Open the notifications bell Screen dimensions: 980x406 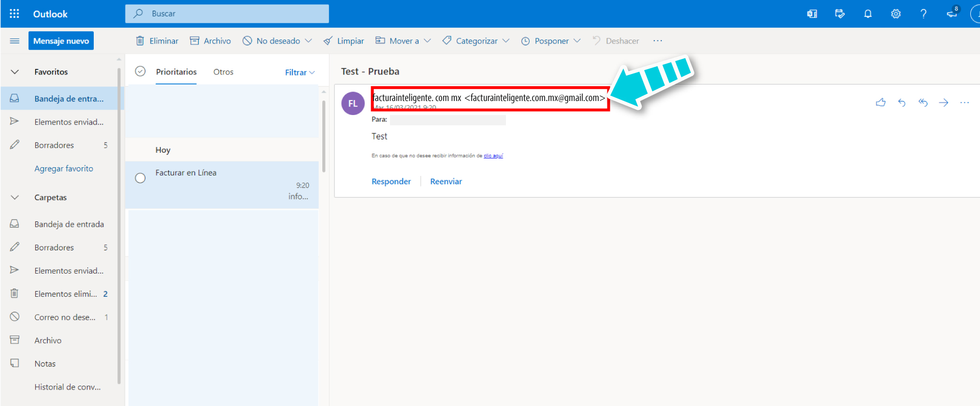868,14
